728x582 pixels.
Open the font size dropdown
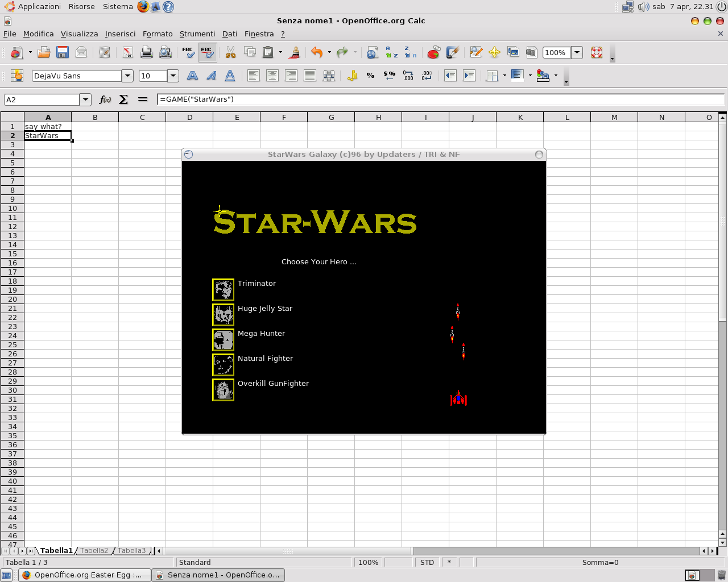(173, 76)
